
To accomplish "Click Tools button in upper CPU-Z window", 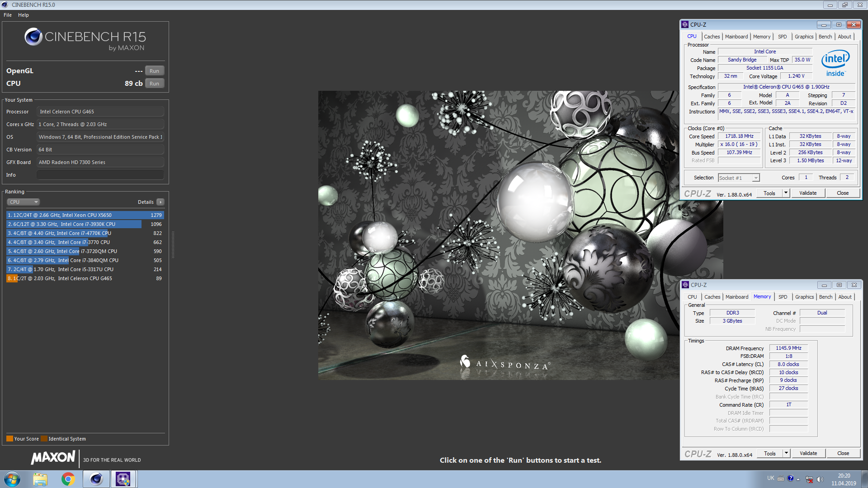I will click(x=769, y=193).
